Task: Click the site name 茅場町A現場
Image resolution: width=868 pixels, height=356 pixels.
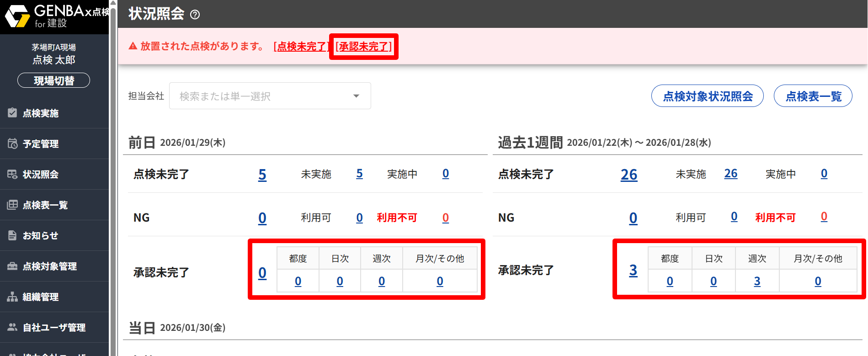Action: tap(54, 47)
